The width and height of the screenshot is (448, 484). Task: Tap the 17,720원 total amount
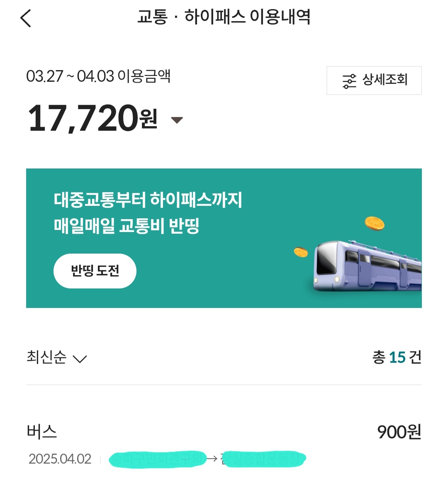92,119
